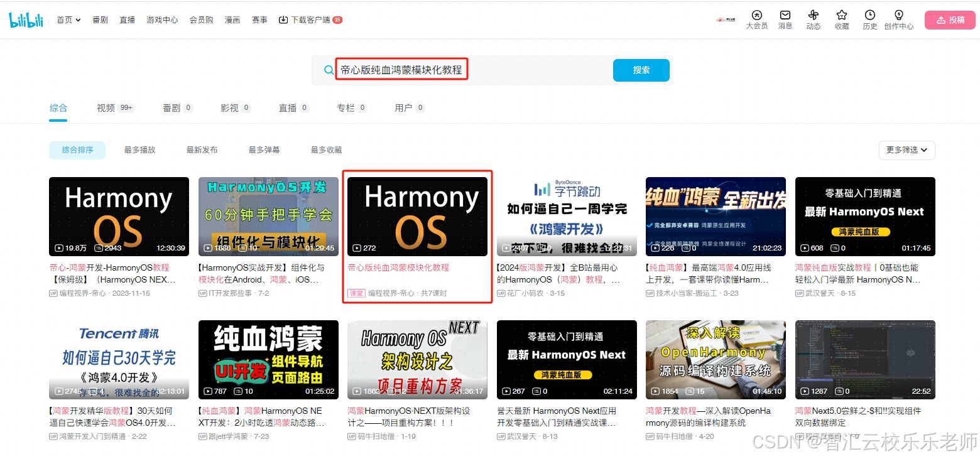Switch to the 影视 tab
This screenshot has width=980, height=459.
pos(236,108)
